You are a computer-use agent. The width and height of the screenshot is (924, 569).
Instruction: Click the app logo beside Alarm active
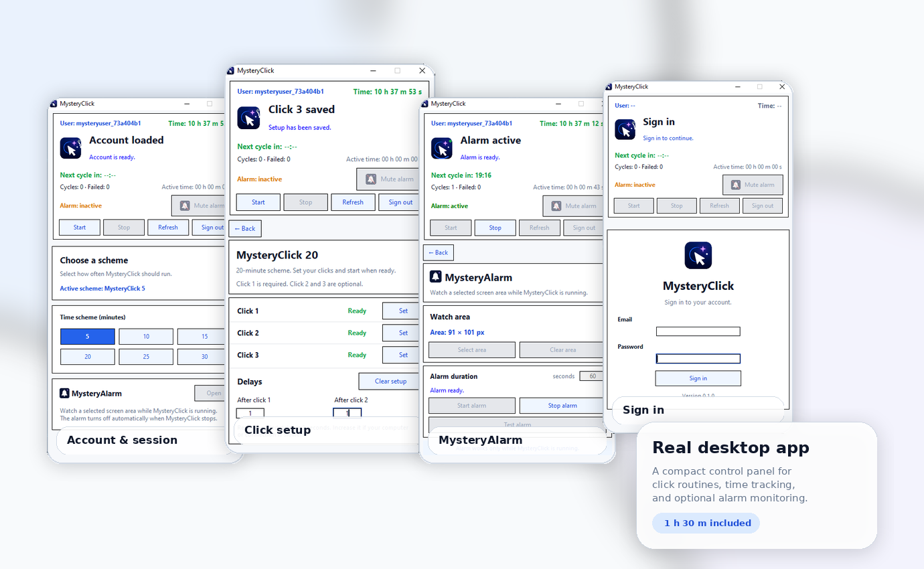coord(442,148)
